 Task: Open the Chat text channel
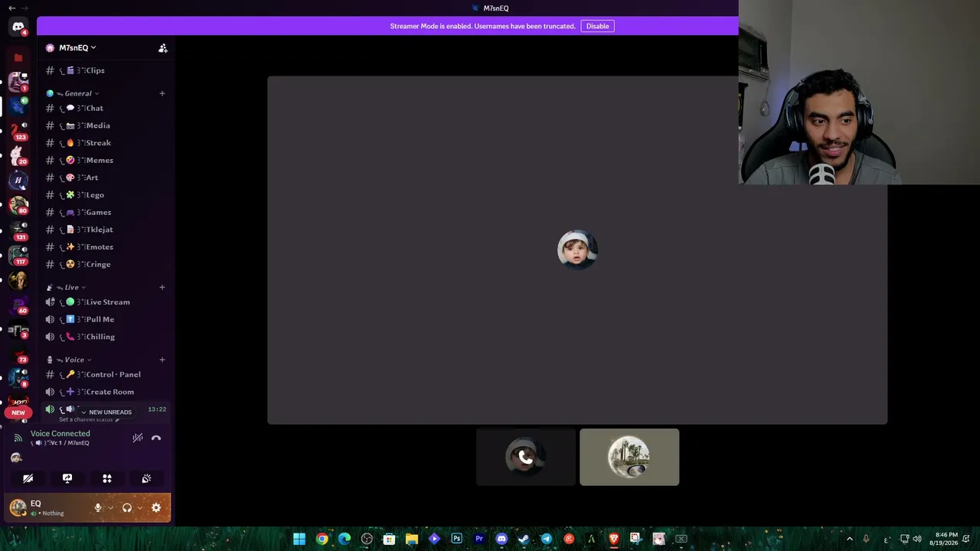pos(106,108)
